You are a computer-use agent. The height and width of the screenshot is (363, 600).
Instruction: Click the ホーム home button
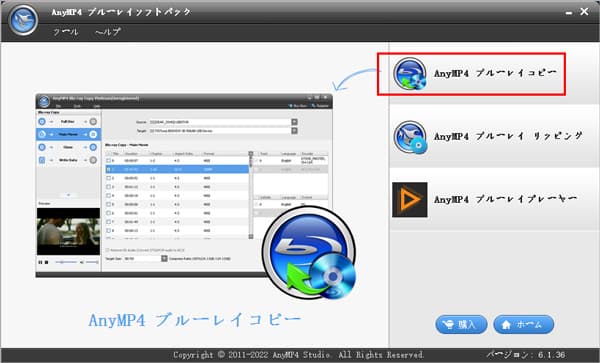(523, 324)
